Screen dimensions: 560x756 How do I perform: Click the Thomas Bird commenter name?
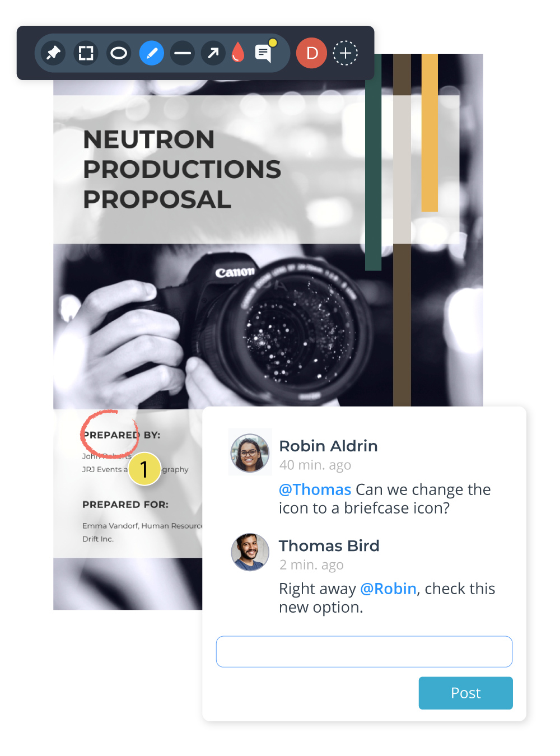[329, 545]
